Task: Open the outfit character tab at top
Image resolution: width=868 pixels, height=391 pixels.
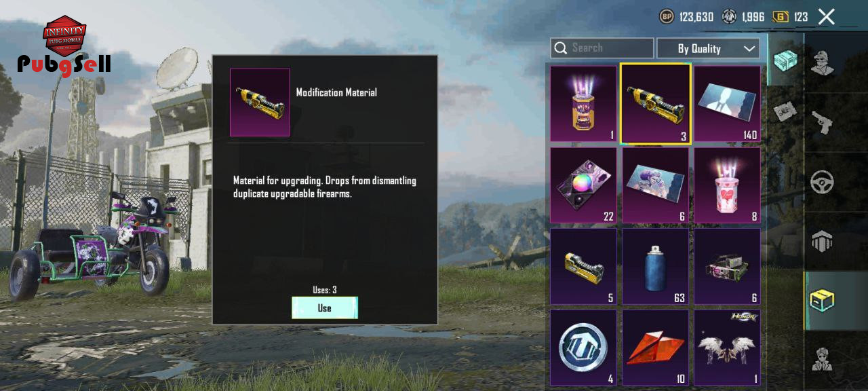Action: coord(823,62)
